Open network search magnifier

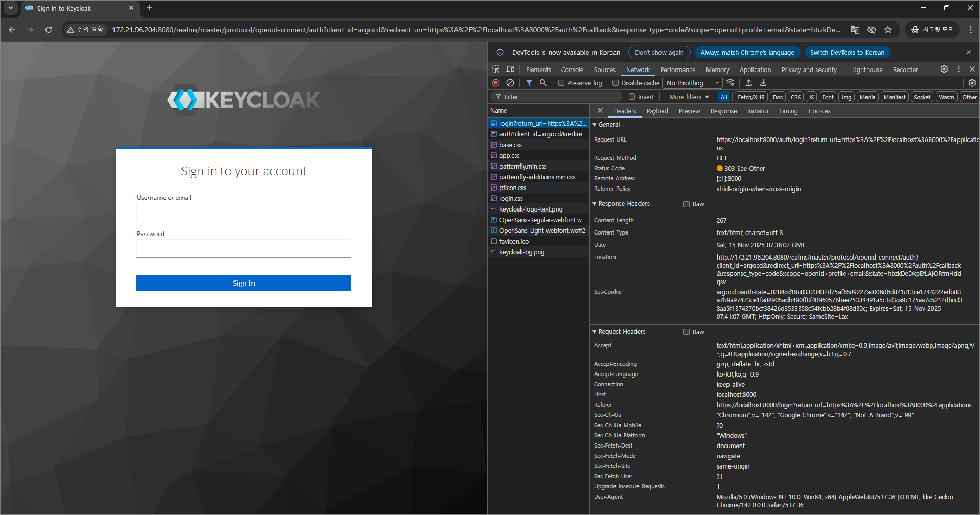click(x=543, y=83)
